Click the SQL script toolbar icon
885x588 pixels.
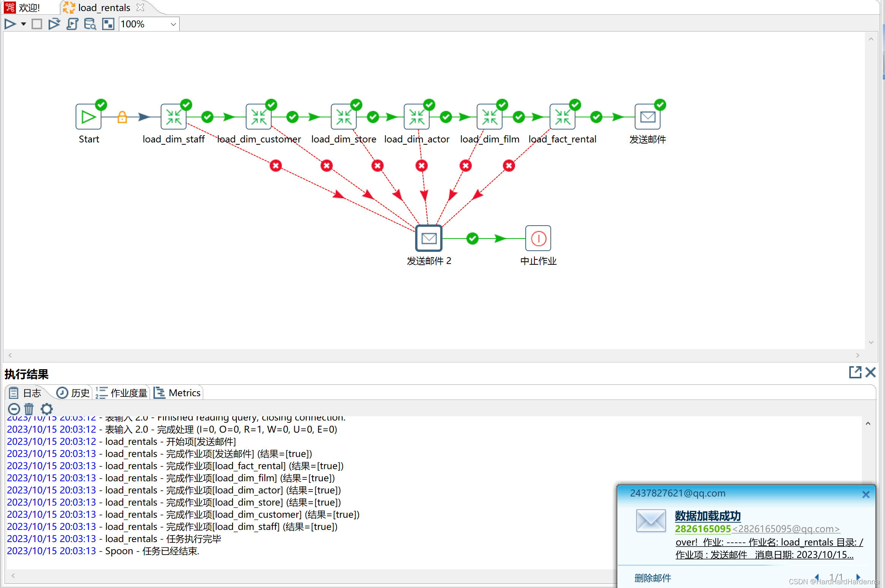[x=72, y=24]
